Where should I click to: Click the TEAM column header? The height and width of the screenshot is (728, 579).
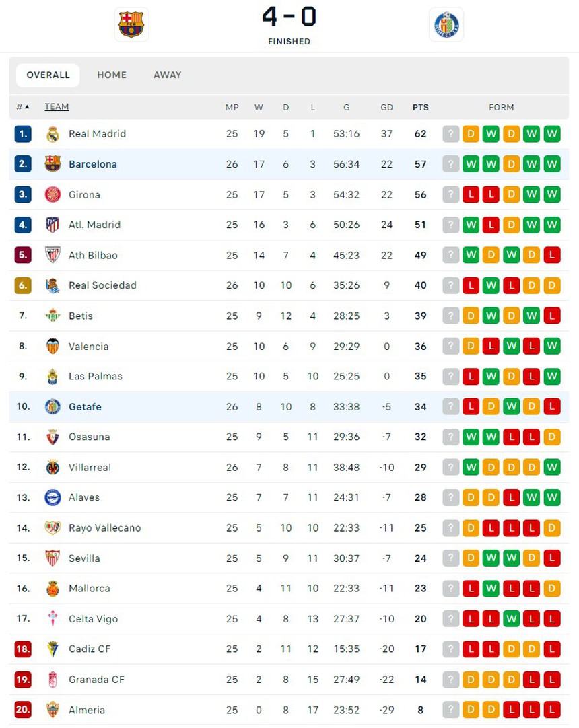pyautogui.click(x=57, y=107)
